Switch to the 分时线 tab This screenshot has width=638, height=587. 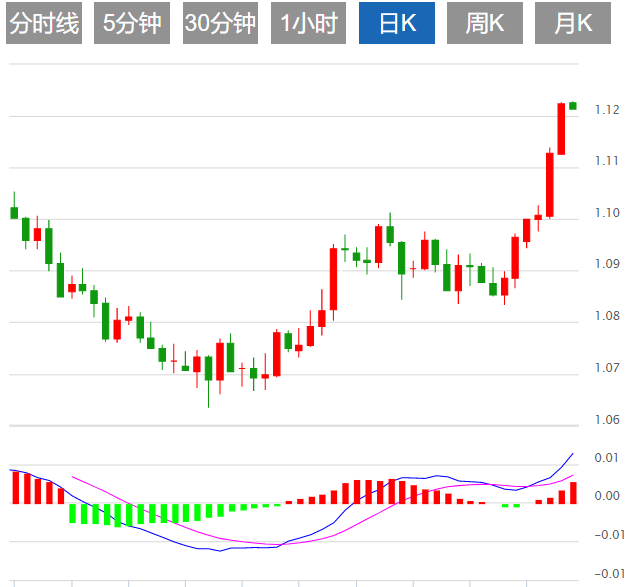pyautogui.click(x=44, y=23)
